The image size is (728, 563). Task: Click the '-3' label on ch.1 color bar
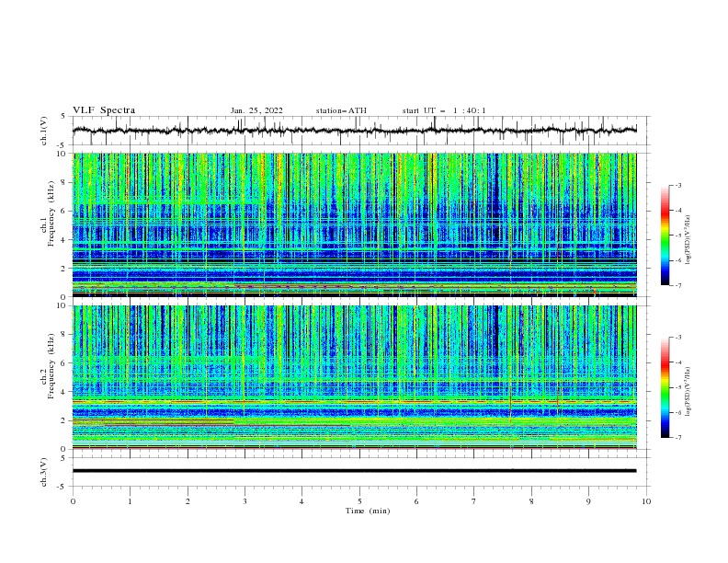[677, 185]
